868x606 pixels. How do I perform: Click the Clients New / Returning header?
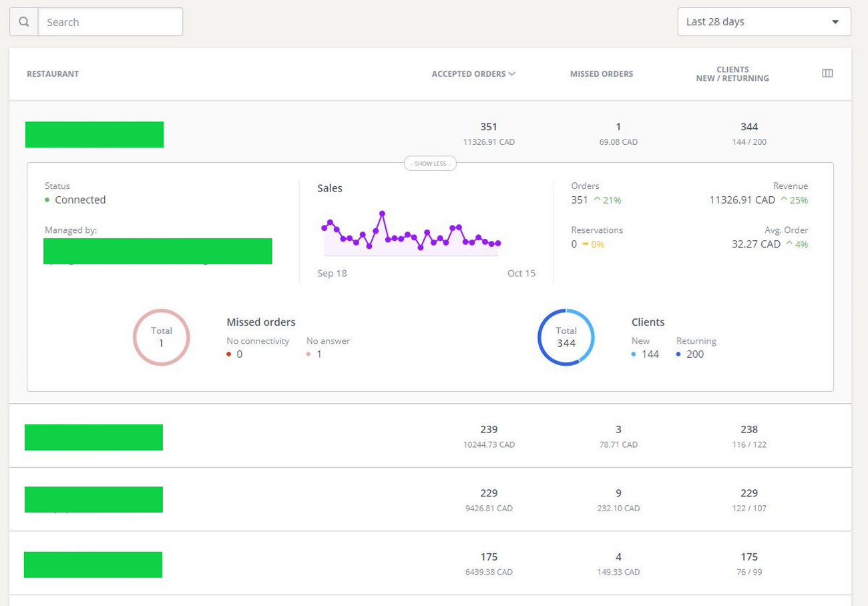pos(732,74)
